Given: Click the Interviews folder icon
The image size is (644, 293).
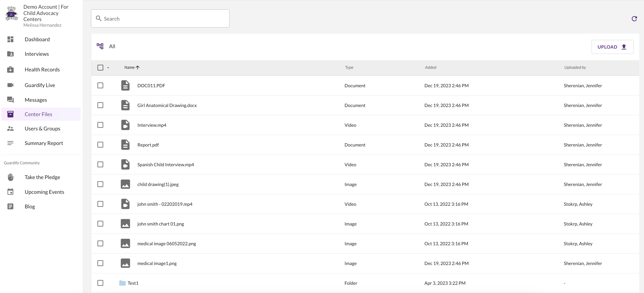Looking at the screenshot, I should [10, 54].
